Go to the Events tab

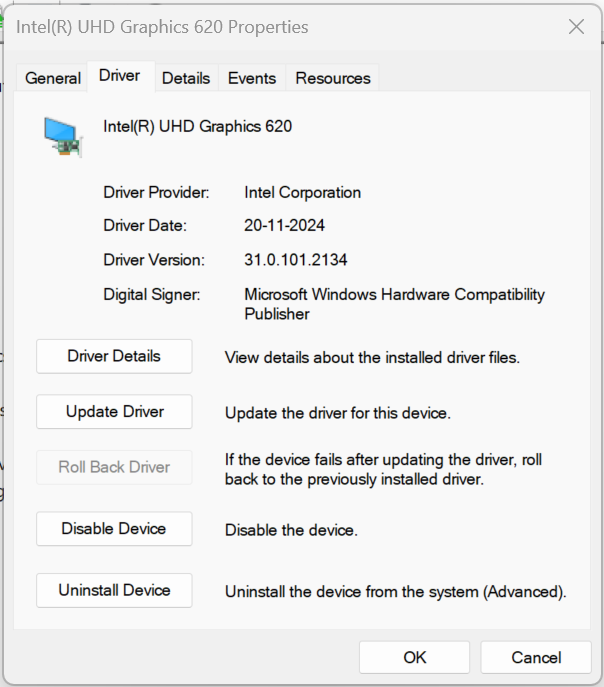tap(252, 78)
